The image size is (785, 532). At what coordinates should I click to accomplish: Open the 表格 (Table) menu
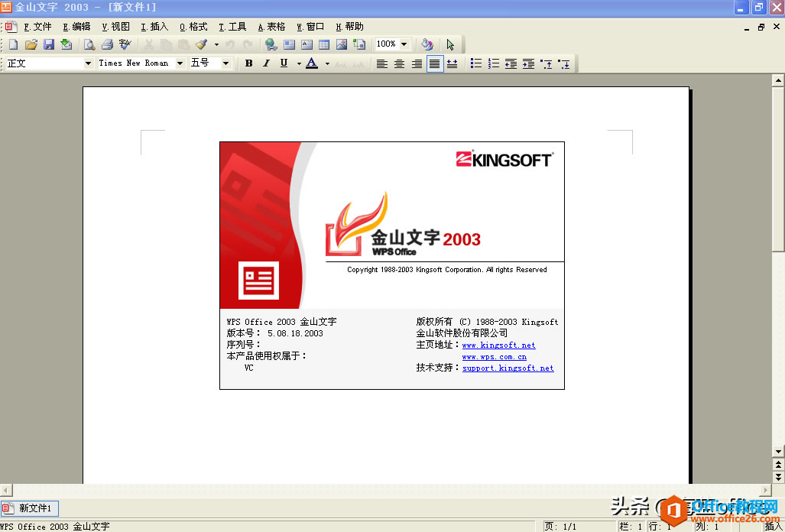(271, 27)
